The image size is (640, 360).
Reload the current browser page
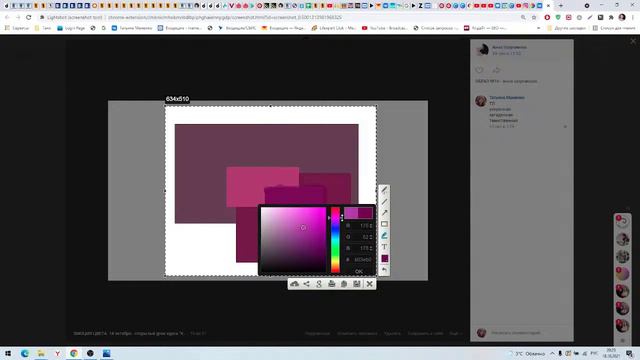29,17
